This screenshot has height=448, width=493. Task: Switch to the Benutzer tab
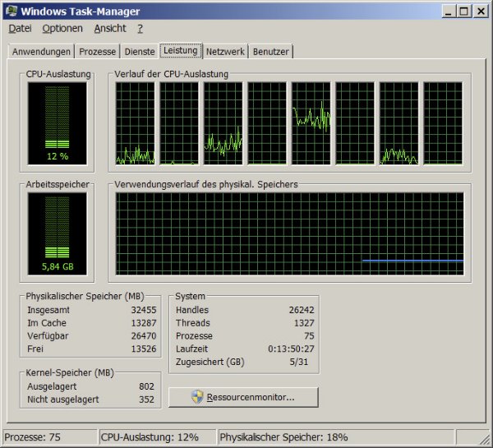click(x=271, y=52)
